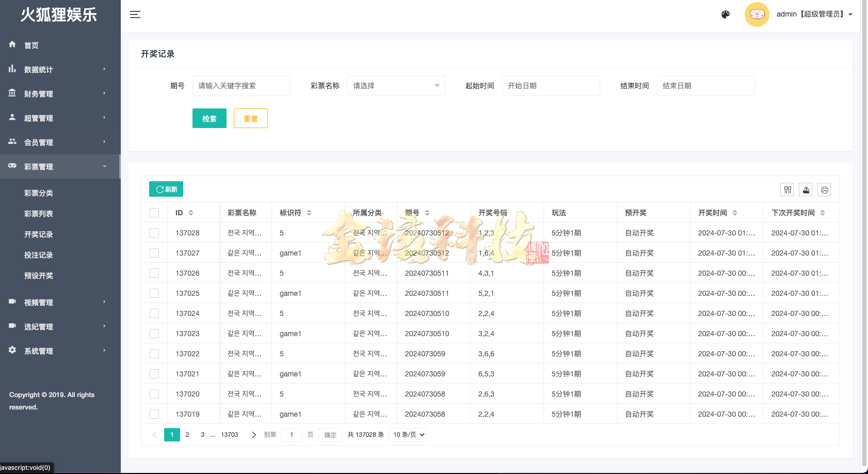
Task: Open 财务管理 in the sidebar
Action: (39, 93)
